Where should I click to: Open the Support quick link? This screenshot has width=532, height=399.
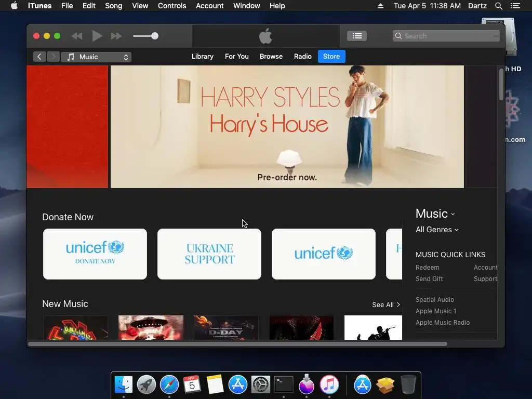pos(486,279)
